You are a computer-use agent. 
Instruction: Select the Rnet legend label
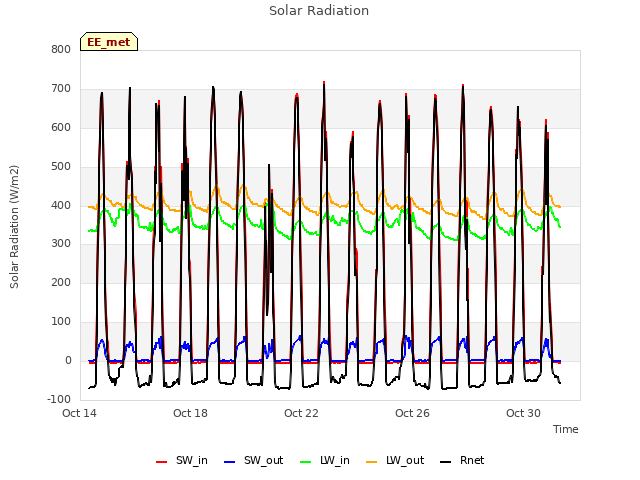[472, 460]
